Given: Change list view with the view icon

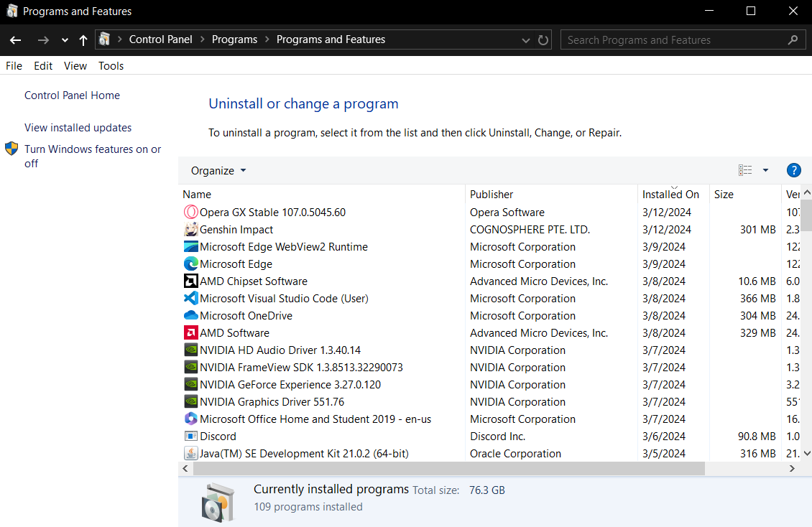Looking at the screenshot, I should pos(745,170).
